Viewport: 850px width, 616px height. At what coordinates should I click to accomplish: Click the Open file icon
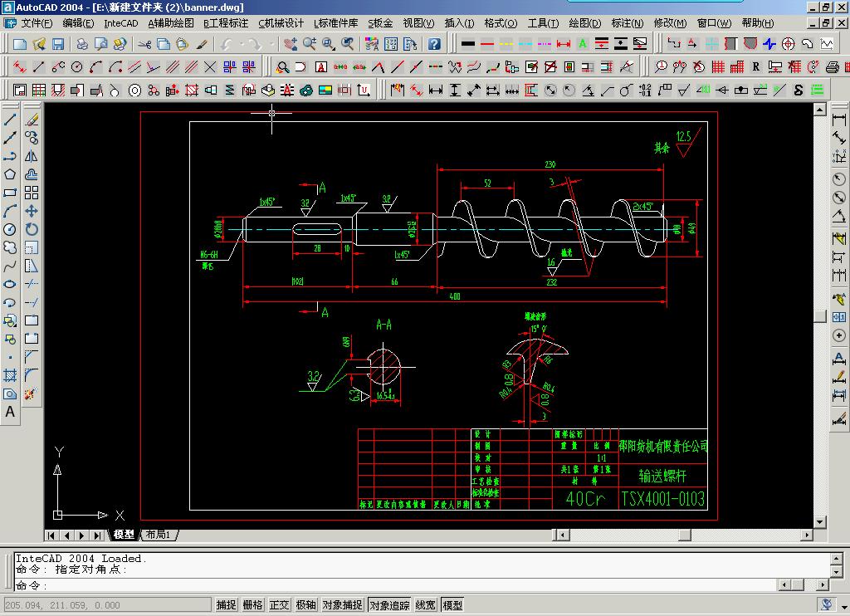point(39,44)
